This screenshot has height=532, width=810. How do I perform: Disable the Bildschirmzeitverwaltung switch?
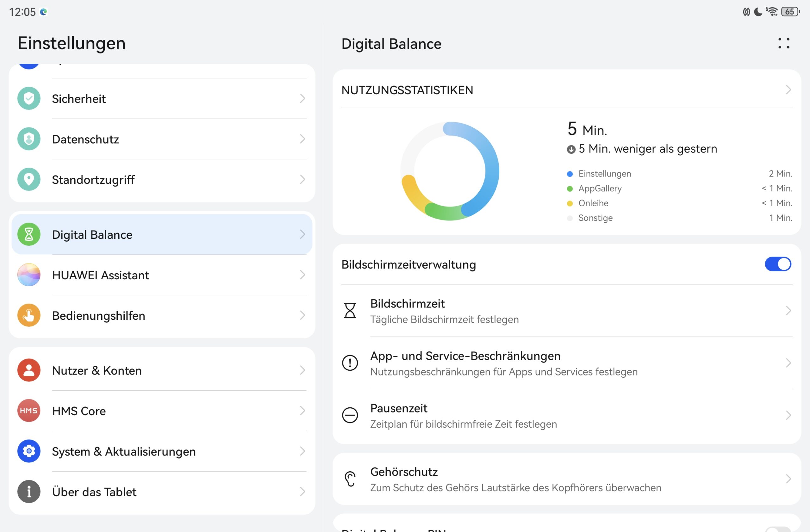click(x=778, y=264)
